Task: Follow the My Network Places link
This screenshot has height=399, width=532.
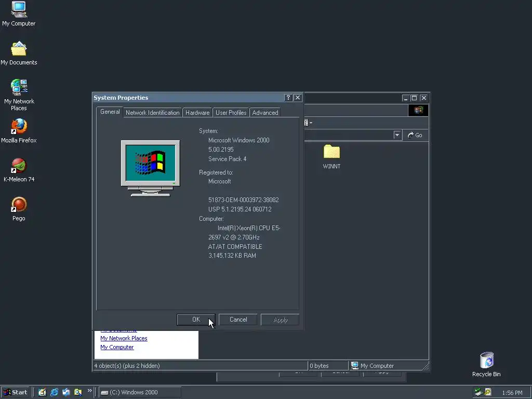Action: [124, 338]
